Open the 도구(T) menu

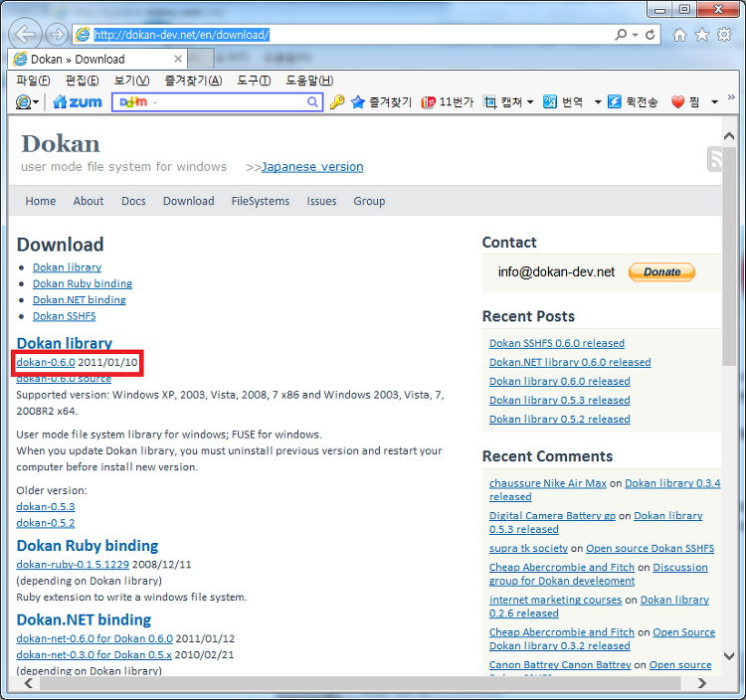pyautogui.click(x=254, y=81)
